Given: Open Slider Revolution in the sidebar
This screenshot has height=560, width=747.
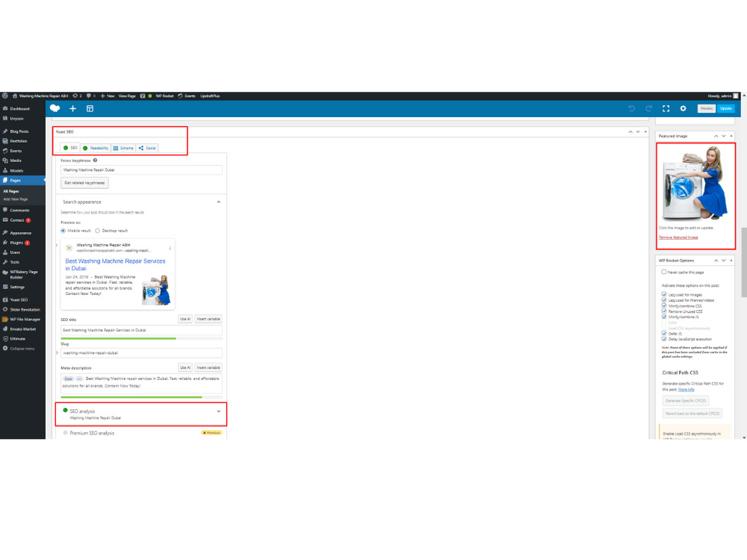Looking at the screenshot, I should [25, 310].
